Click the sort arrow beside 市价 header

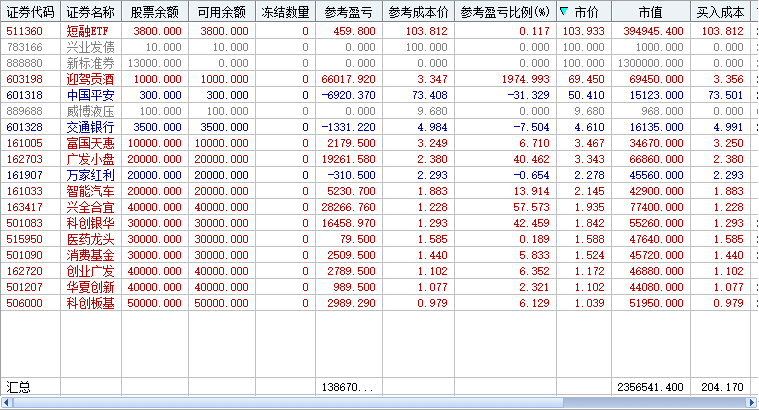coord(564,11)
